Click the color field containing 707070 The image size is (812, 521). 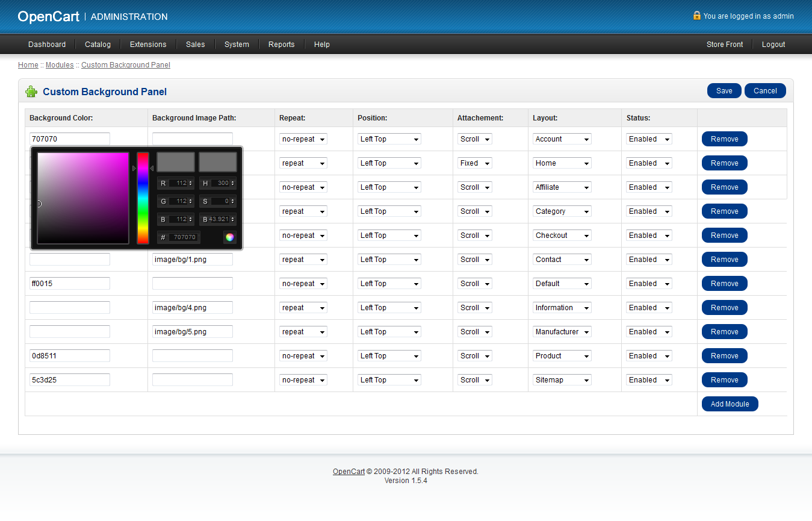tap(70, 139)
